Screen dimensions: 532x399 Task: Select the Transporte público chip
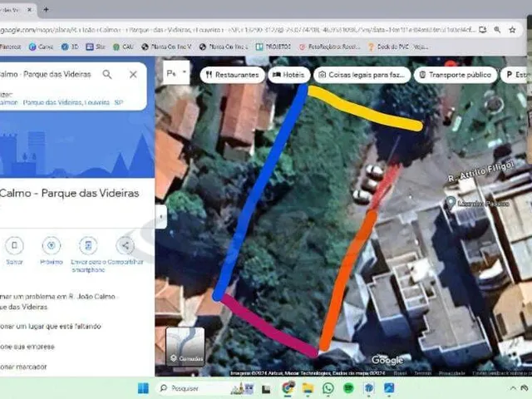pyautogui.click(x=456, y=75)
